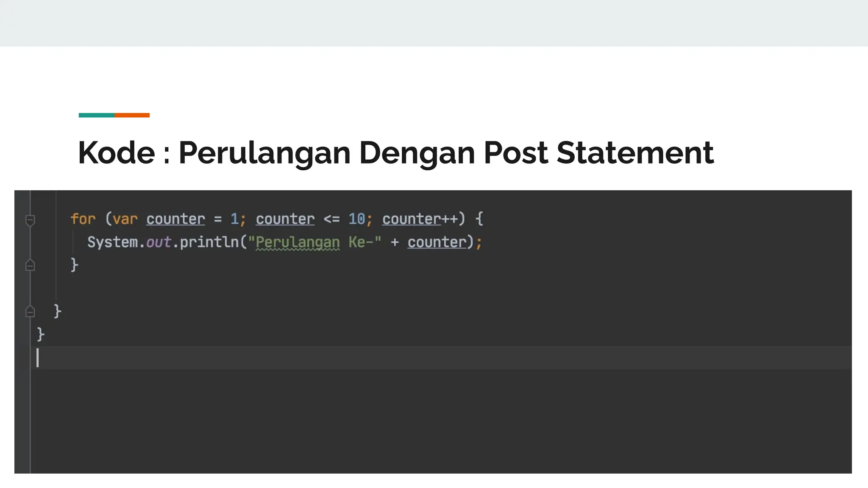Click 'System' in the println line
Screen dimensions: 868x488
point(112,242)
